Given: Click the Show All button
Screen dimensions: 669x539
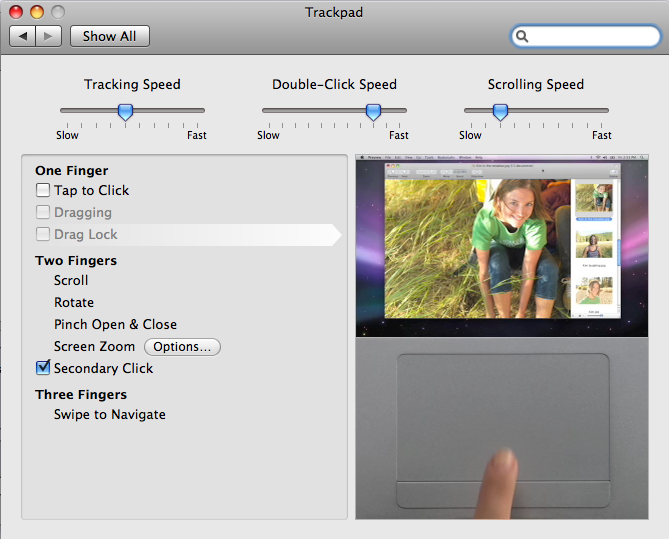Looking at the screenshot, I should 110,36.
